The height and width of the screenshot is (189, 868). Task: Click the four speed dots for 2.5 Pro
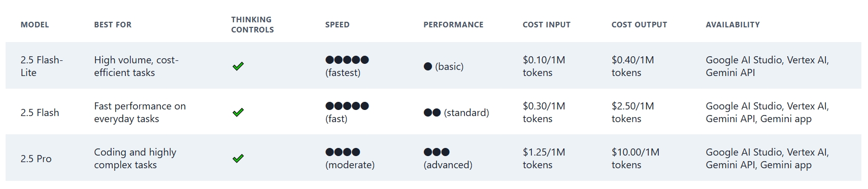[x=343, y=152]
